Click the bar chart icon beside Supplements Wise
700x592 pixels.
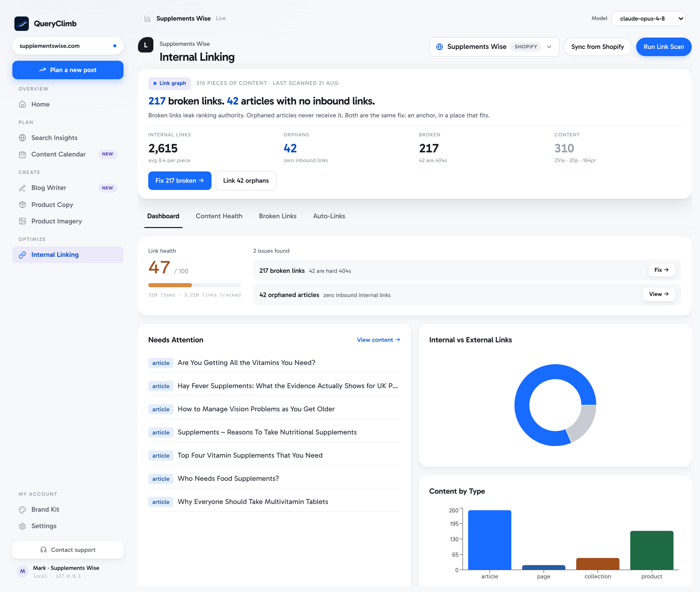coord(147,19)
